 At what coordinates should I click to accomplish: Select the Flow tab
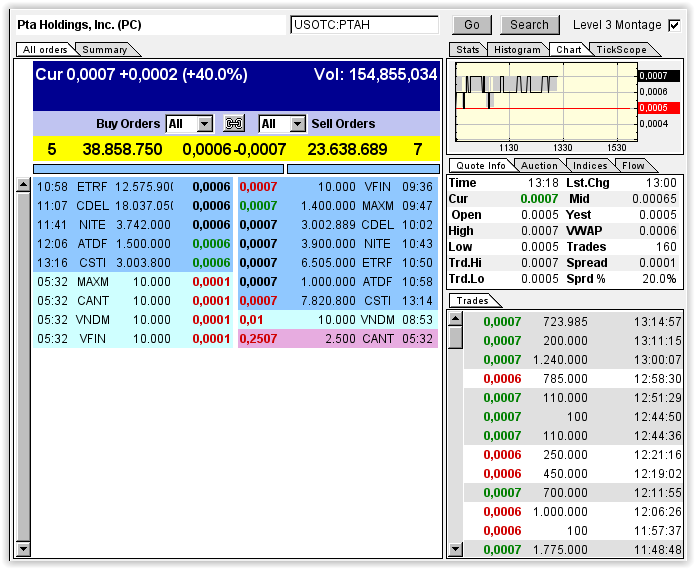(x=633, y=166)
